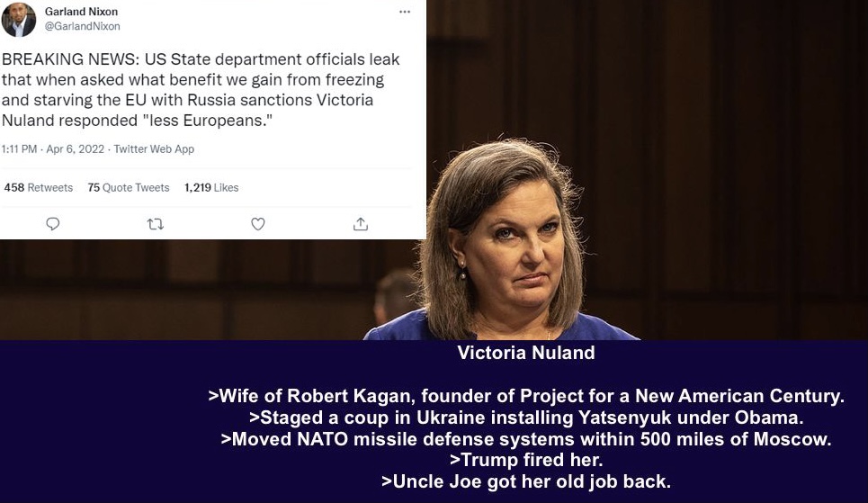Click the 1:11 PM timestamp

20,149
